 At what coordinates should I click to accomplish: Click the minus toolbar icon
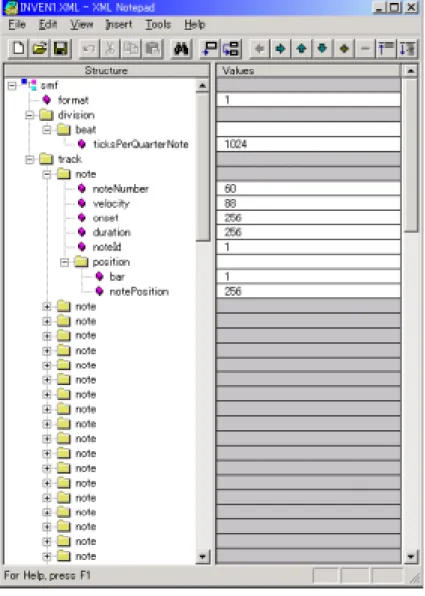point(365,49)
